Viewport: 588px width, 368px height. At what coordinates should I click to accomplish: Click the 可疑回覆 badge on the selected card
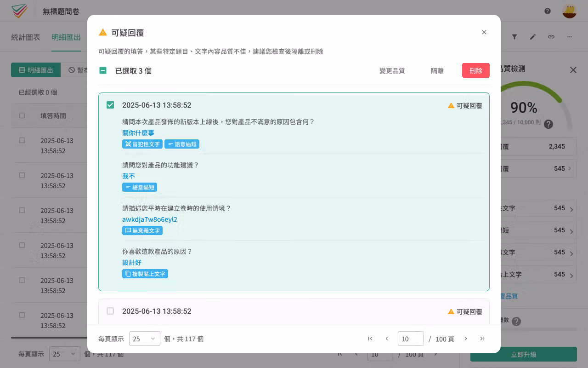pyautogui.click(x=465, y=105)
